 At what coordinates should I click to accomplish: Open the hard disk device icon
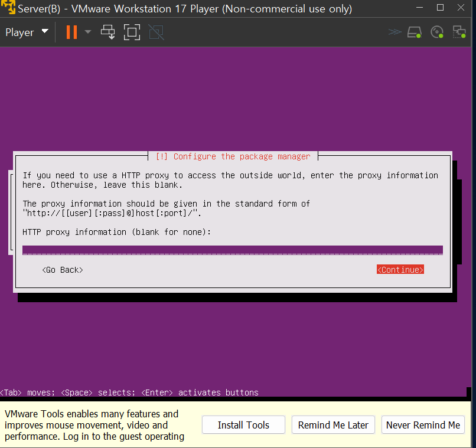415,32
